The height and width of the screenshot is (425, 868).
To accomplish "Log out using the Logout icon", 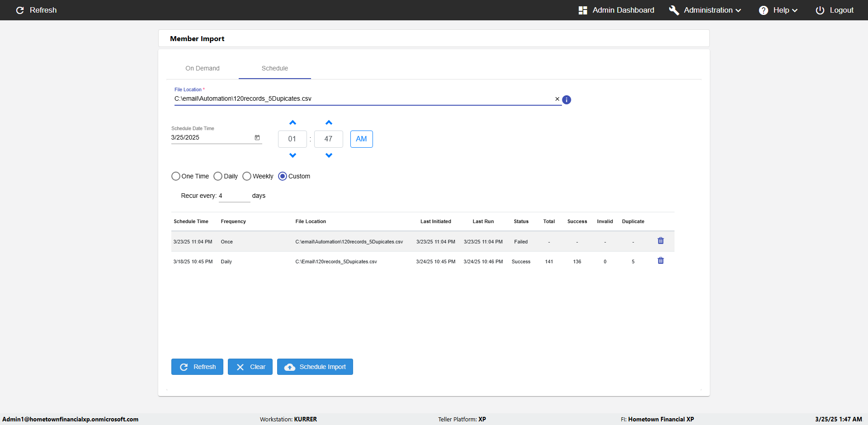I will (820, 10).
